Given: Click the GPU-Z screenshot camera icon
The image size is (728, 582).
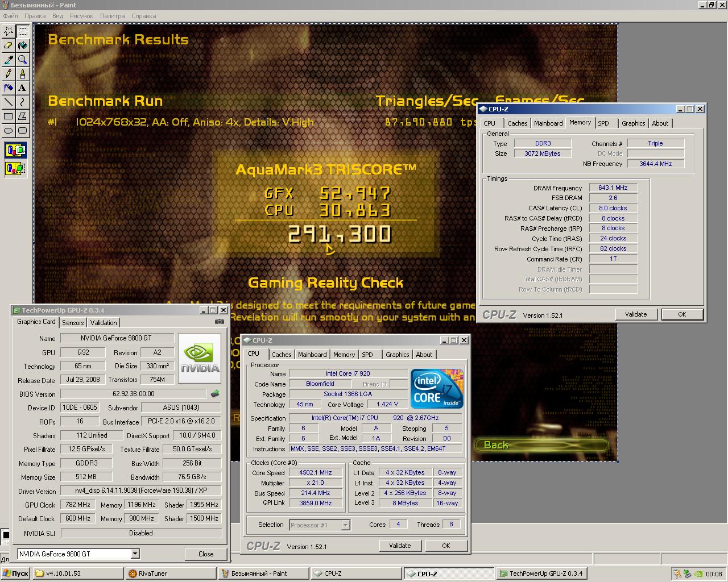Looking at the screenshot, I should pos(219,322).
